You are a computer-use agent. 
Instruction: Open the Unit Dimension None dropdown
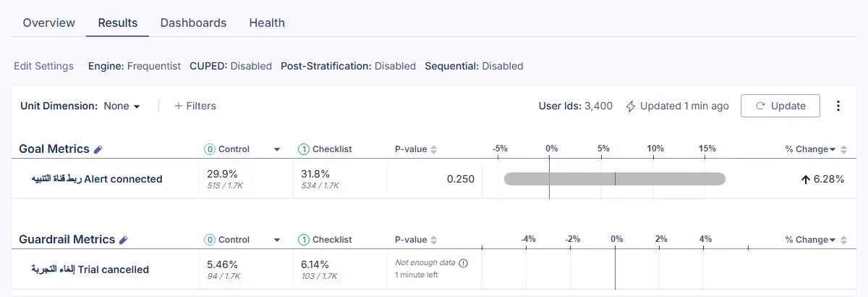point(122,106)
